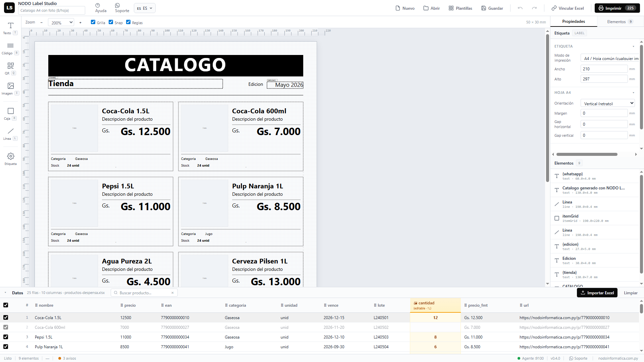Image resolution: width=644 pixels, height=362 pixels.
Task: Click the Margen input field
Action: point(604,113)
